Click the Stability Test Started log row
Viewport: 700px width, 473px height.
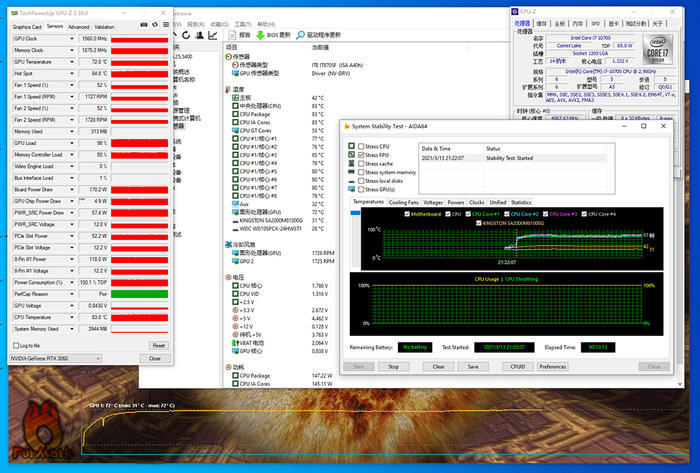click(513, 158)
